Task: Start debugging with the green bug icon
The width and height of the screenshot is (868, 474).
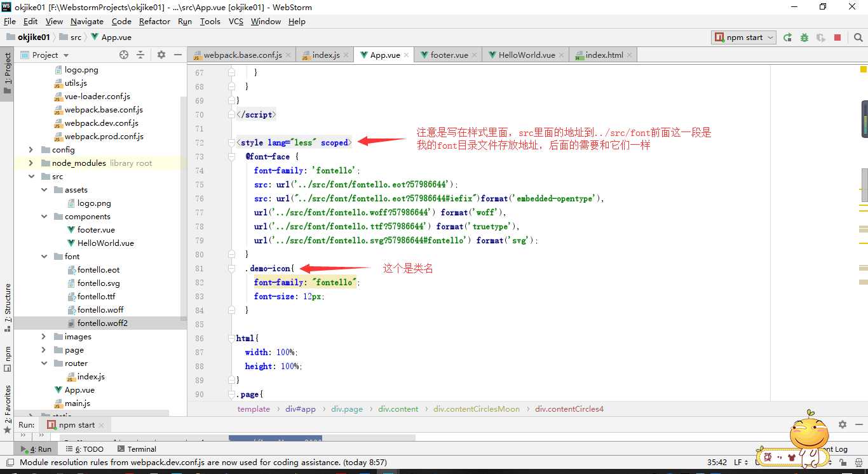Action: click(x=804, y=37)
